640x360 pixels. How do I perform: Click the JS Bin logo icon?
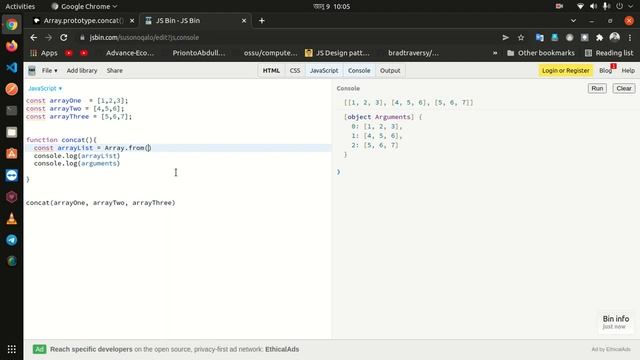click(x=31, y=71)
